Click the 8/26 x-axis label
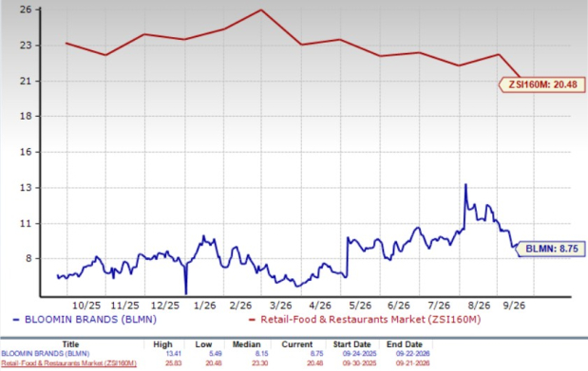 [479, 306]
